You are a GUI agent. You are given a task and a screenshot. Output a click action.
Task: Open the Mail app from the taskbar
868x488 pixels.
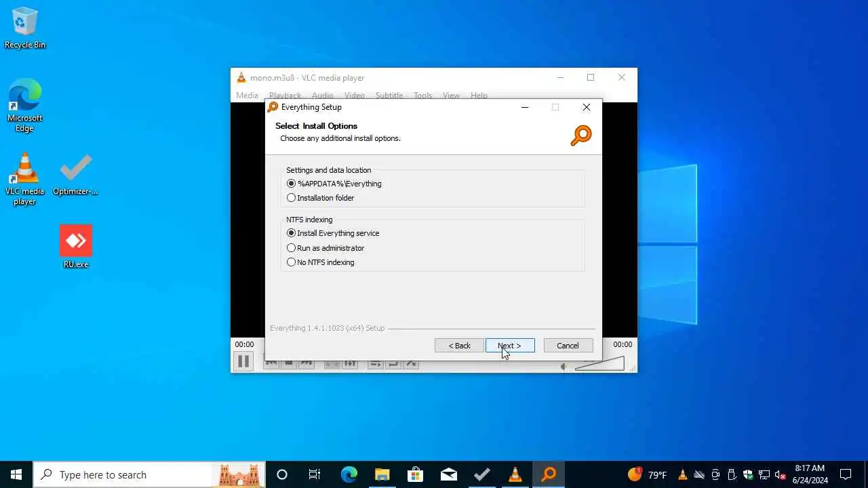pyautogui.click(x=448, y=474)
